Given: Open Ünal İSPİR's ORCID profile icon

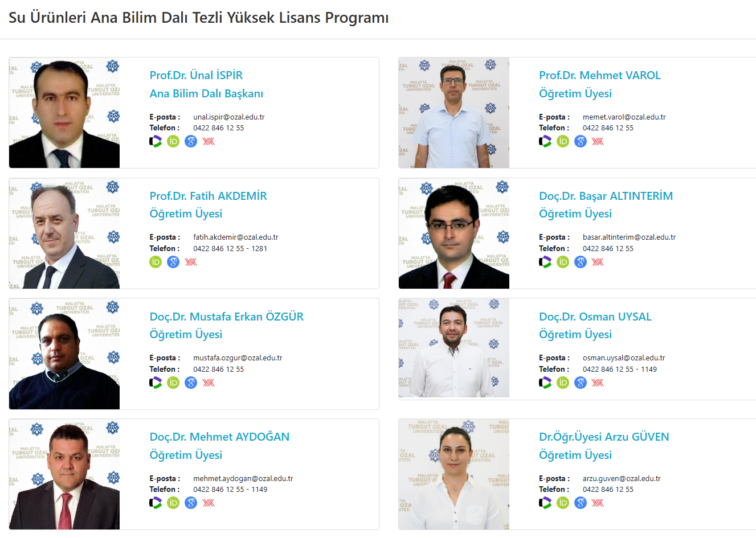Looking at the screenshot, I should [x=173, y=141].
